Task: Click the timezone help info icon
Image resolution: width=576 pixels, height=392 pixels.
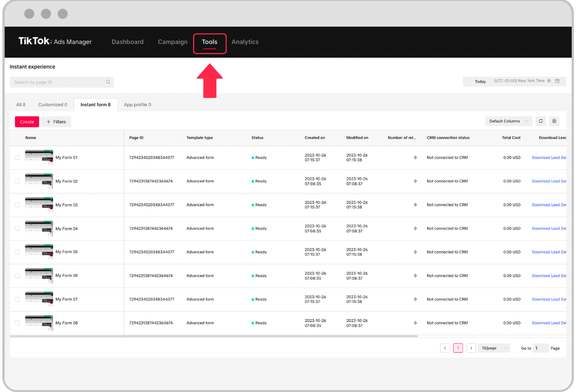Action: click(549, 81)
